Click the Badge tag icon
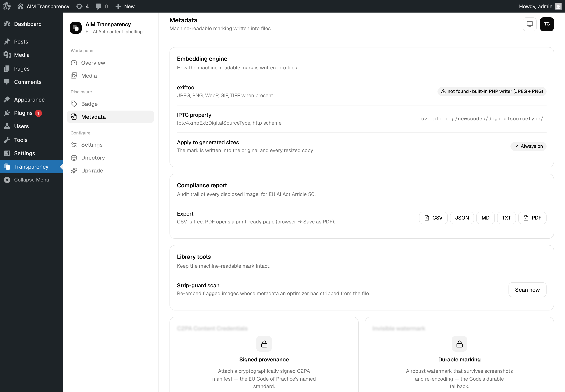565x392 pixels. 74,104
